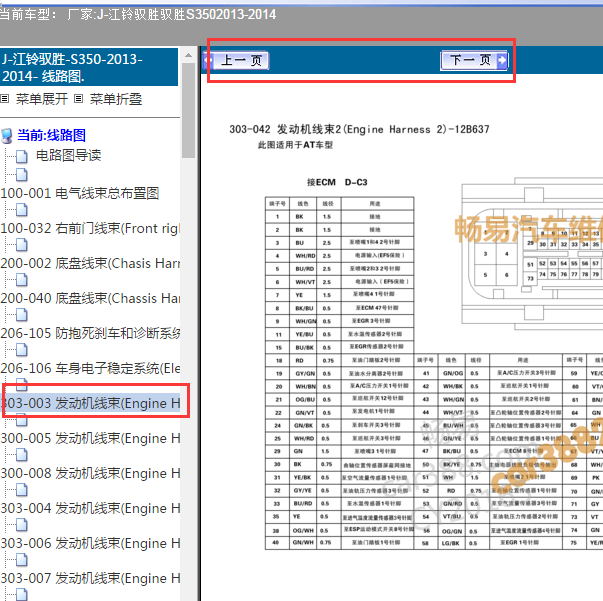
Task: Click the 此图适用于AT车型 note
Action: (295, 145)
